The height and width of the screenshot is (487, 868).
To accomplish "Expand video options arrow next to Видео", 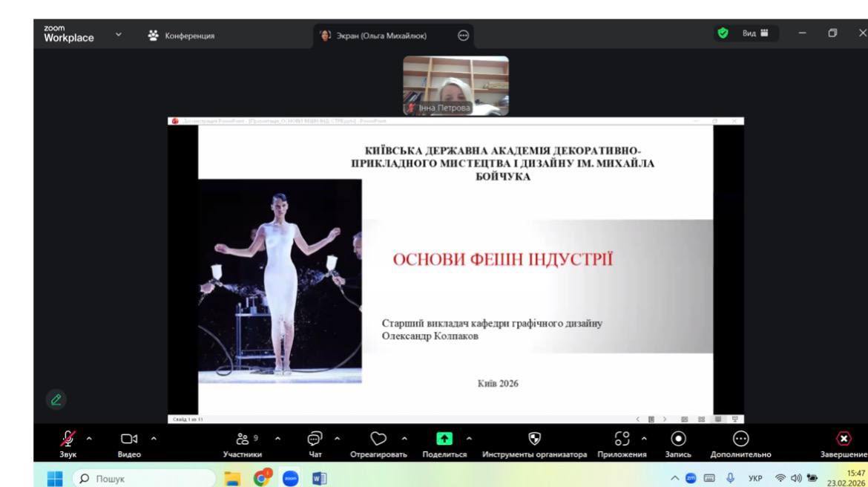I will (x=154, y=438).
